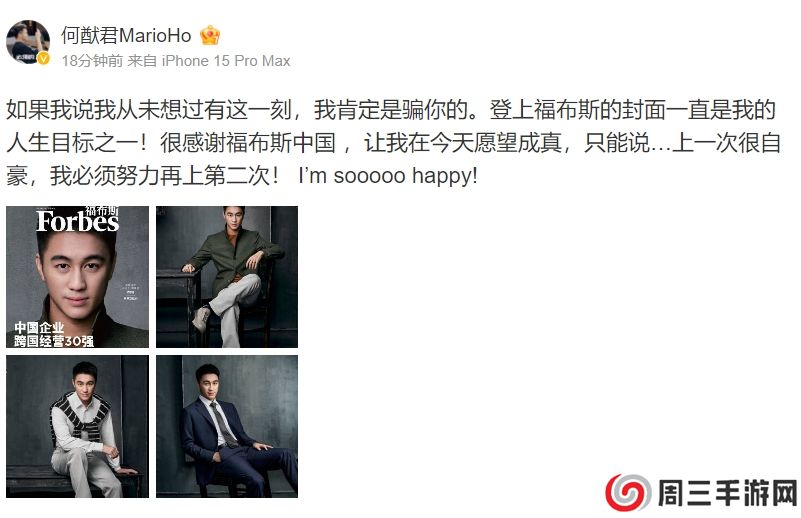The height and width of the screenshot is (518, 801).
Task: Click the yellow verified V badge
Action: point(44,58)
